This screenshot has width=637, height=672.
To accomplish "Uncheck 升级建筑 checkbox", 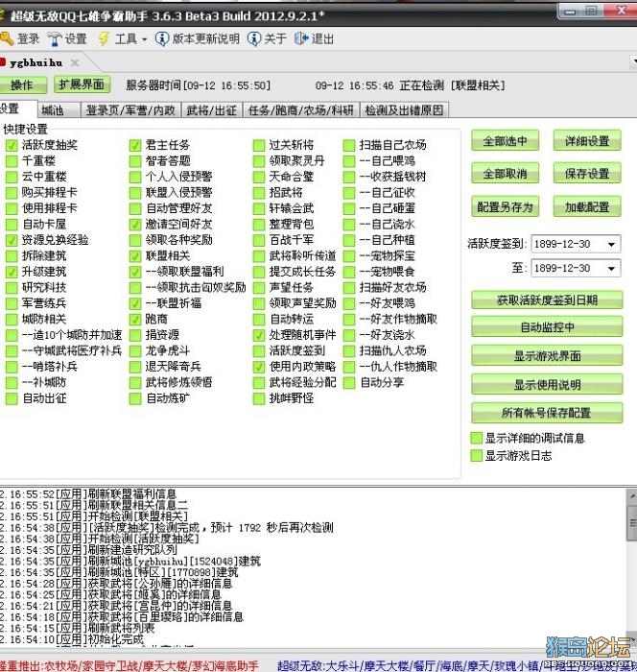I will [x=12, y=272].
